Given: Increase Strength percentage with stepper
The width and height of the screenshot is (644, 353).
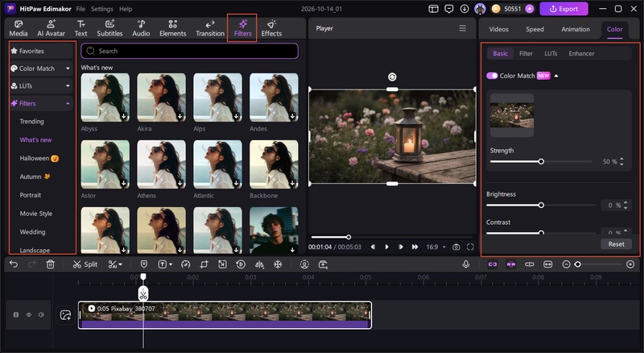Looking at the screenshot, I should click(621, 160).
